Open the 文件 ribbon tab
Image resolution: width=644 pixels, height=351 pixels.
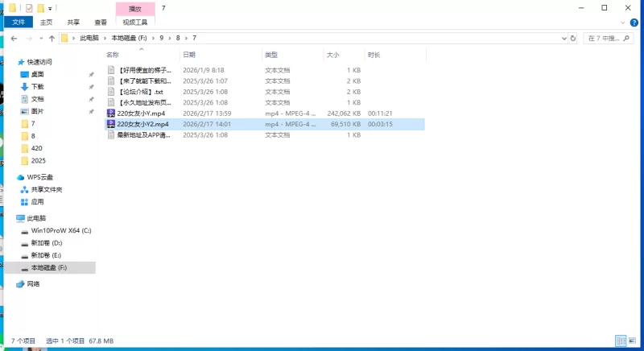(x=19, y=23)
